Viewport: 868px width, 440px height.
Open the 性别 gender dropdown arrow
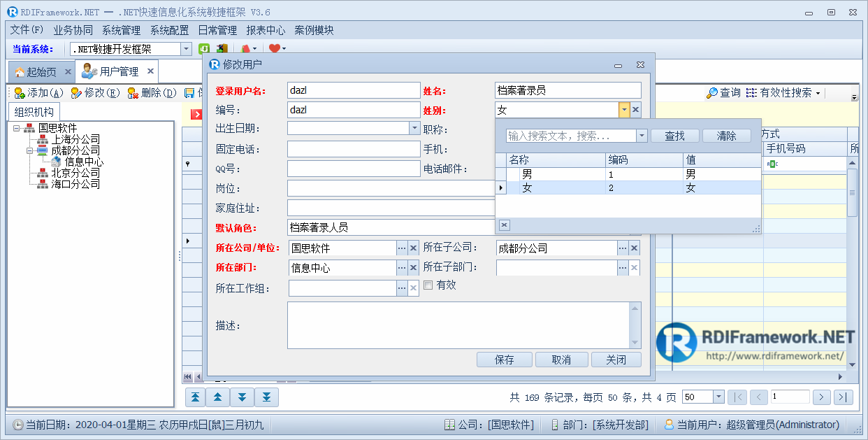click(x=625, y=109)
